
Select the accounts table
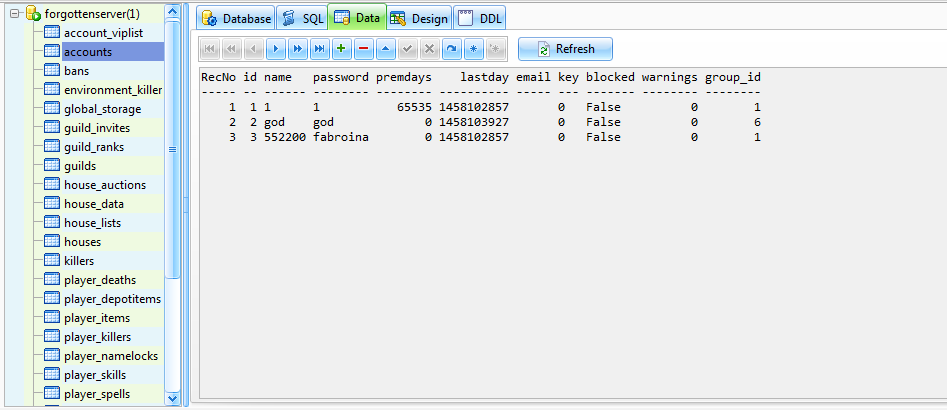[88, 52]
